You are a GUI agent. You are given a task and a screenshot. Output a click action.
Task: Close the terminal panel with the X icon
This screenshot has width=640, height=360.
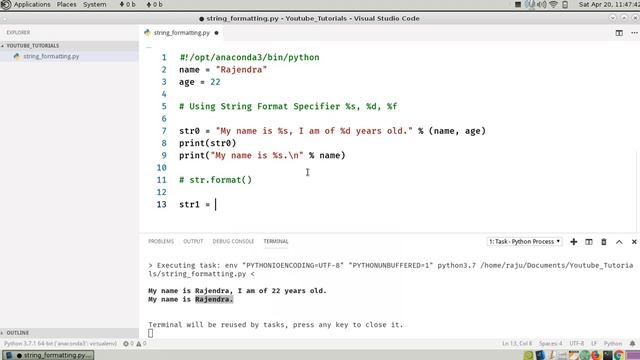(634, 242)
